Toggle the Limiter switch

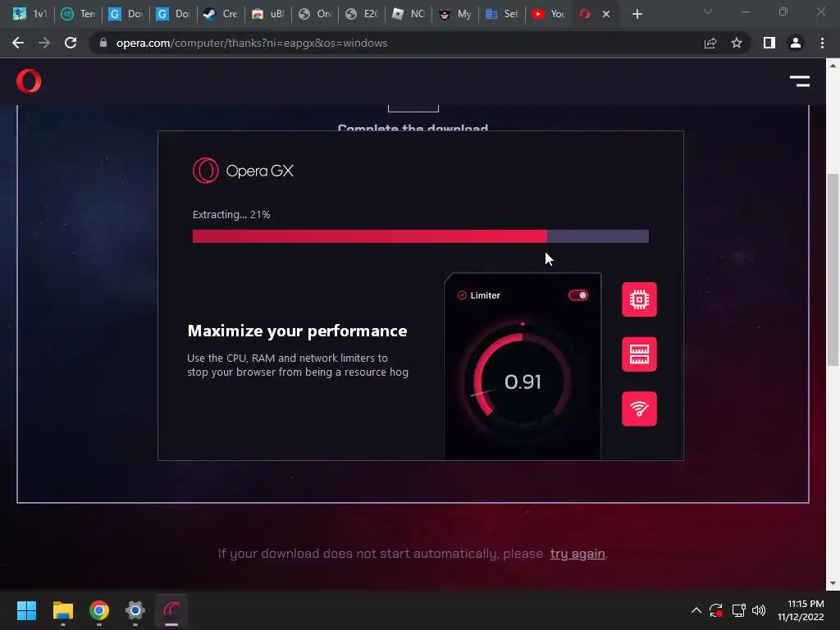pos(578,295)
